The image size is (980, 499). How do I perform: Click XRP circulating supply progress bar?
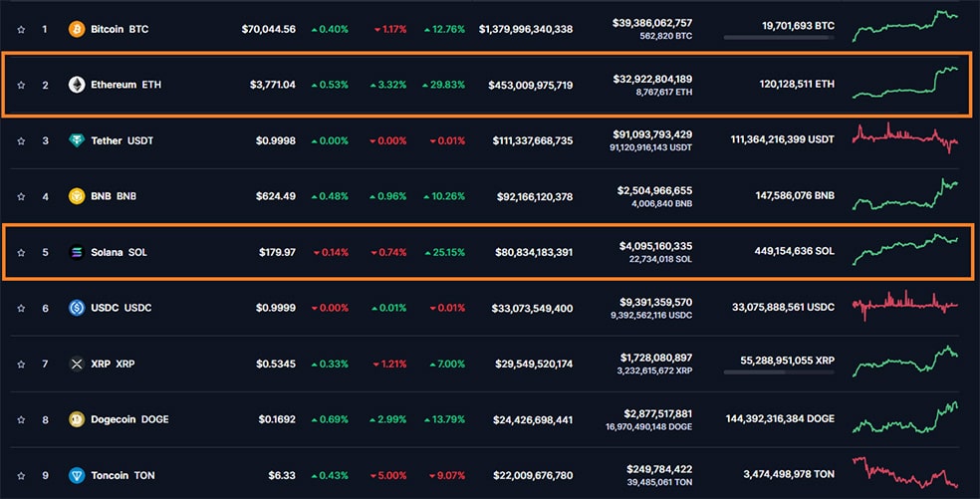[x=779, y=373]
